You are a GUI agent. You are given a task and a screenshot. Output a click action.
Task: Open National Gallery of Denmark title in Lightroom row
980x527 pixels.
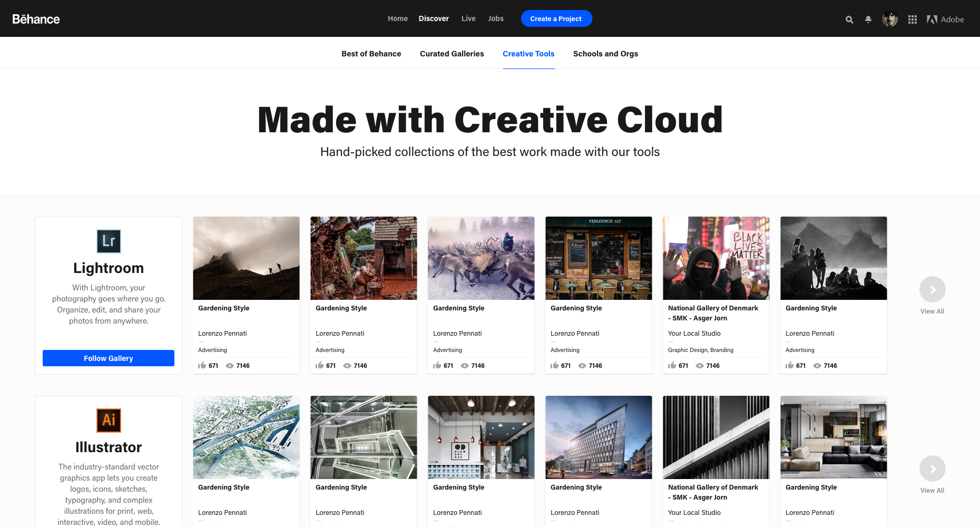[713, 313]
